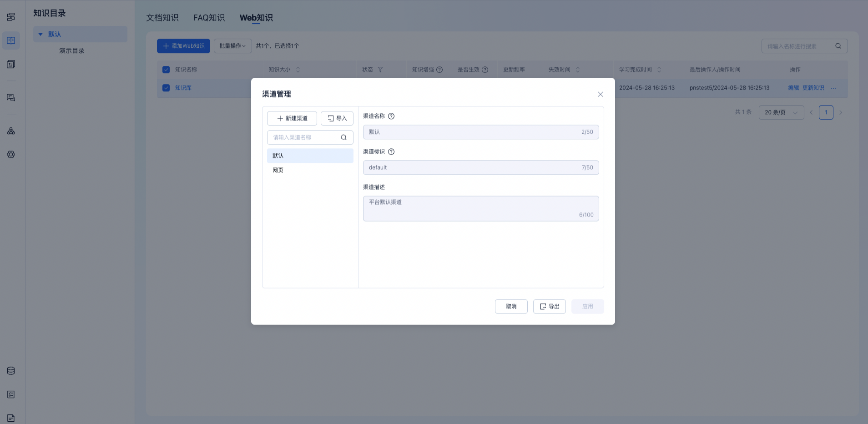Focus 渠道标识 input showing default
Screen dimensions: 868x424
coord(481,167)
